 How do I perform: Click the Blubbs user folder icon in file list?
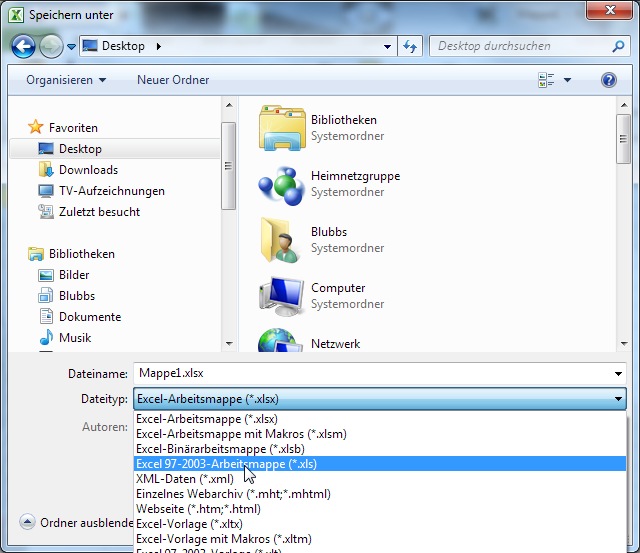[280, 240]
